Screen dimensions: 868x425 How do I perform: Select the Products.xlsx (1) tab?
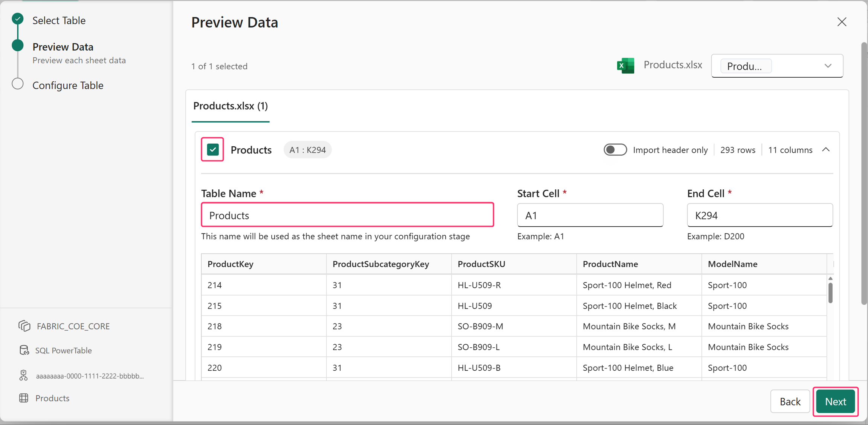(x=231, y=106)
